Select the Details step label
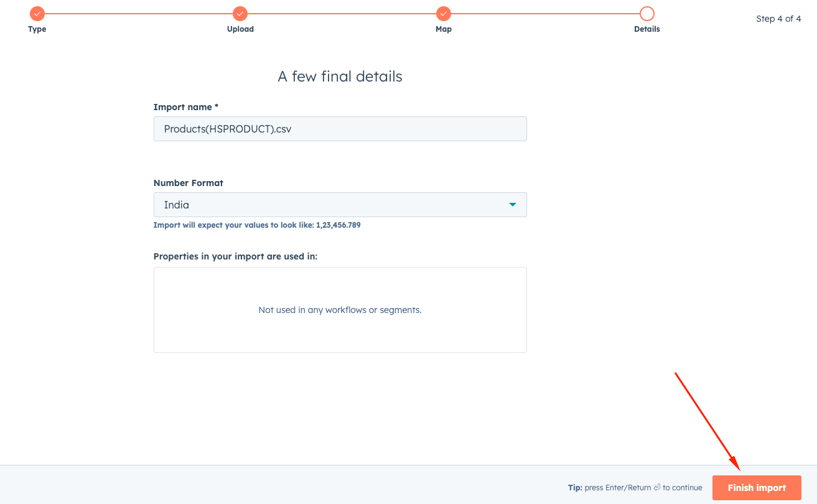This screenshot has height=504, width=817. [647, 29]
